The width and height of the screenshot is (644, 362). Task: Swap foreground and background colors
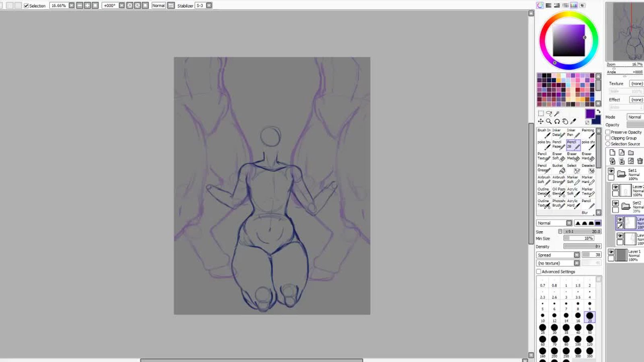[599, 111]
